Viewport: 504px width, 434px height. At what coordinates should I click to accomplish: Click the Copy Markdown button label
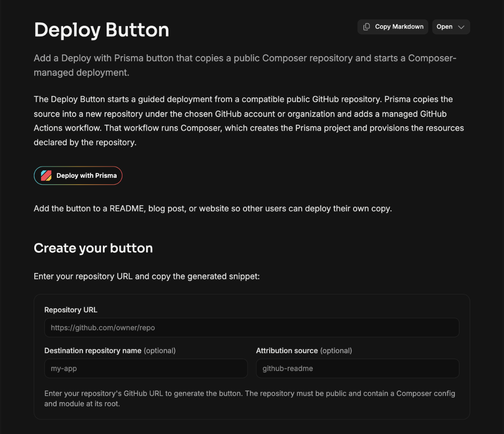(x=399, y=27)
